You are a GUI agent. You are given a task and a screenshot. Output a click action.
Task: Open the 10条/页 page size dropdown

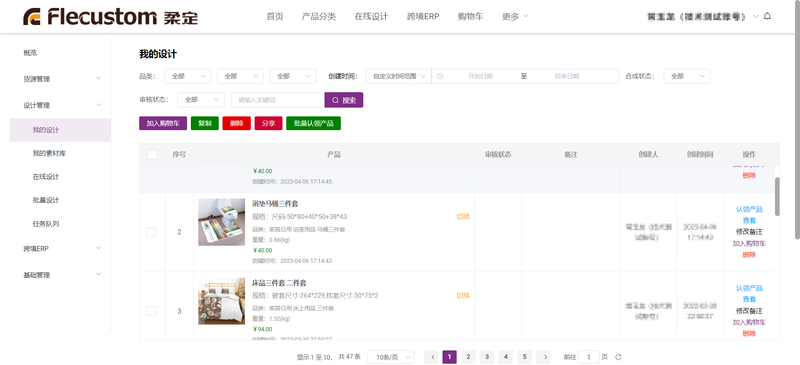(x=391, y=357)
